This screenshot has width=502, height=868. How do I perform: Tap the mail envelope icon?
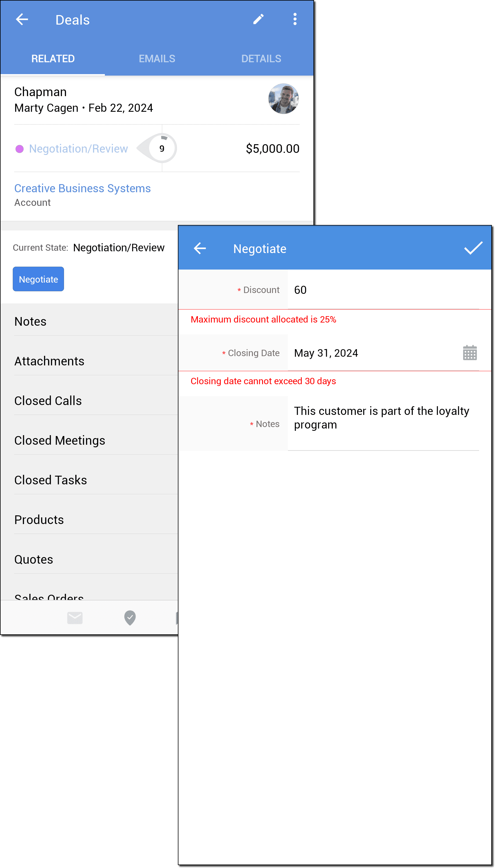pyautogui.click(x=75, y=618)
